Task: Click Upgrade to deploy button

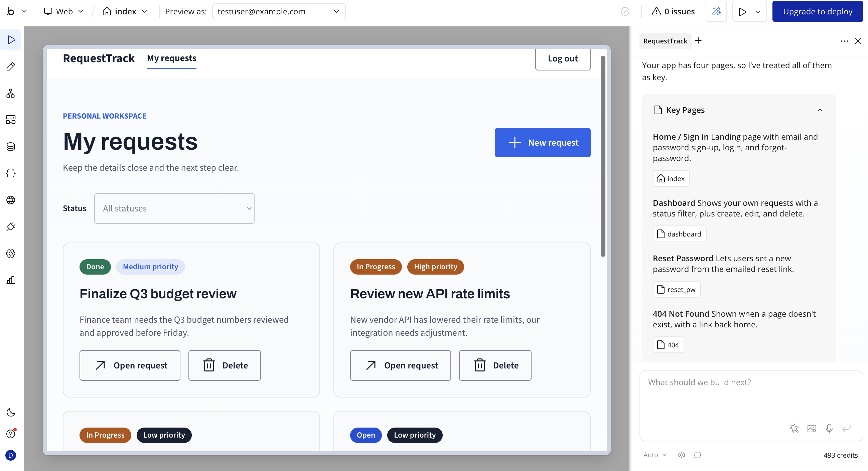Action: click(x=818, y=11)
